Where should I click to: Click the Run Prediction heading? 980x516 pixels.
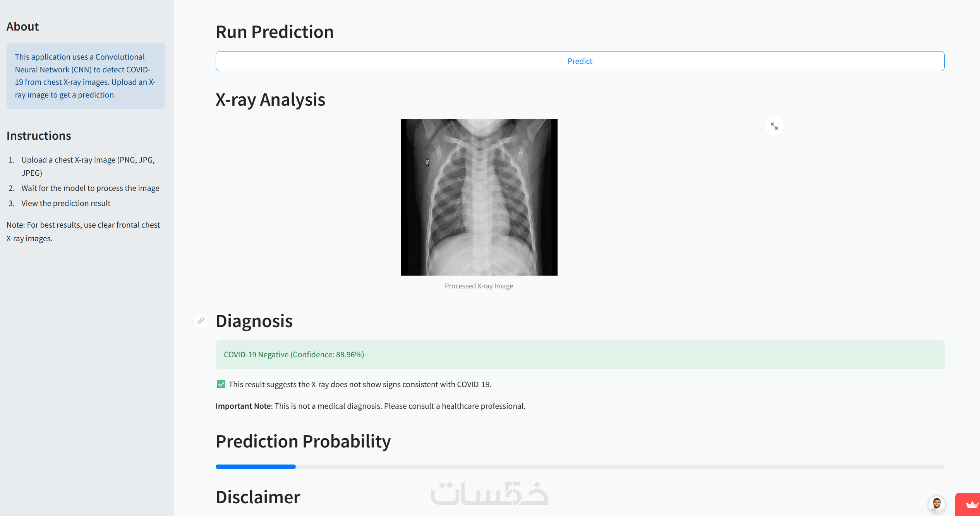click(275, 32)
